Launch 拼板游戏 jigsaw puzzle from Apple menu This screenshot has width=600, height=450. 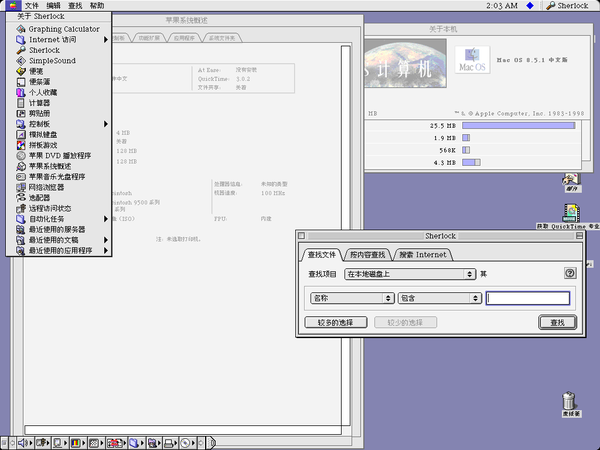click(x=59, y=145)
